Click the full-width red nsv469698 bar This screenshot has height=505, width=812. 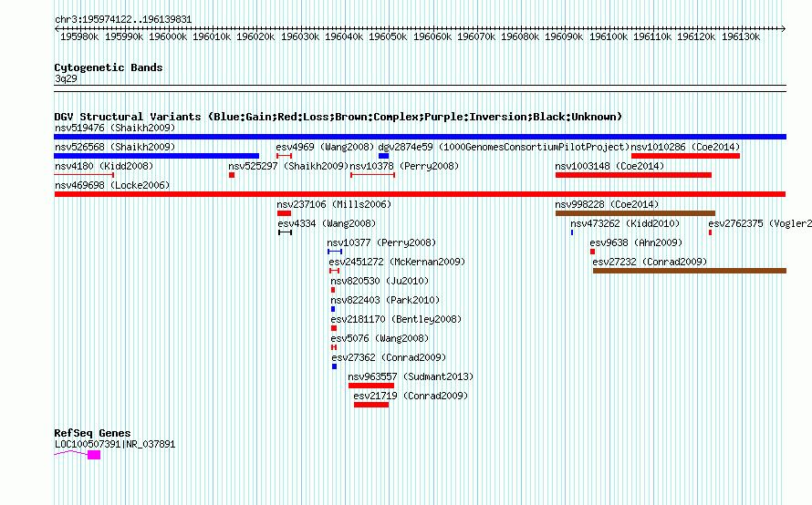[420, 194]
